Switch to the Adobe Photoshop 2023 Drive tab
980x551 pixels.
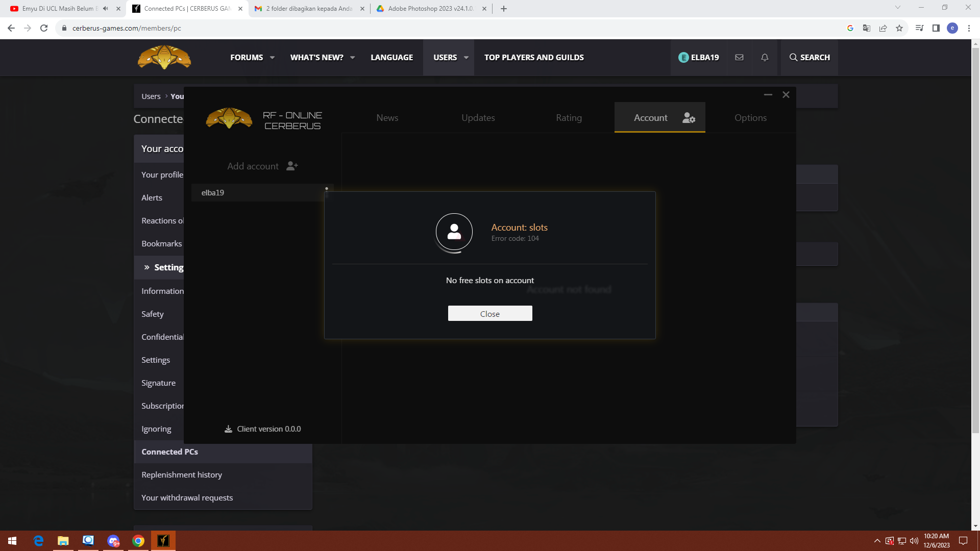(x=431, y=9)
